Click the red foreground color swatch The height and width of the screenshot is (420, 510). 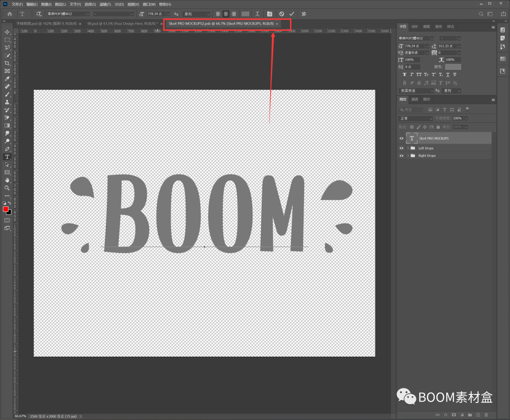(x=6, y=209)
